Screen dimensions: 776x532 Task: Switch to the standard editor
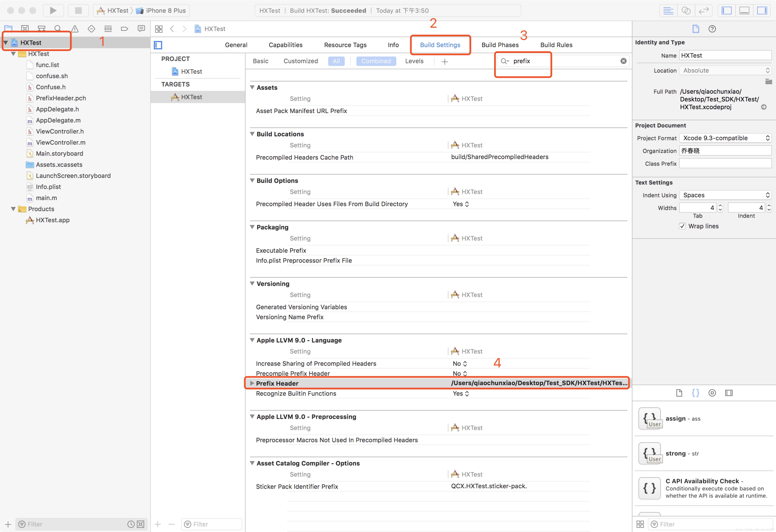(x=668, y=11)
